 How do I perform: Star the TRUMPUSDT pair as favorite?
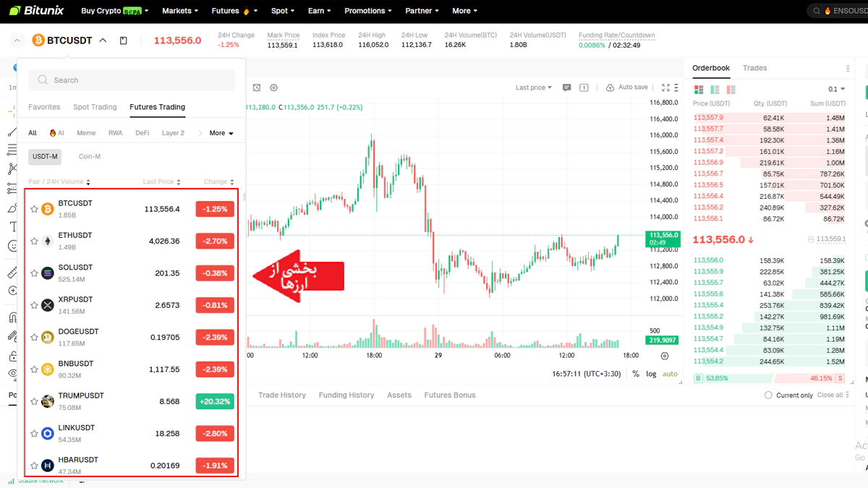point(34,401)
